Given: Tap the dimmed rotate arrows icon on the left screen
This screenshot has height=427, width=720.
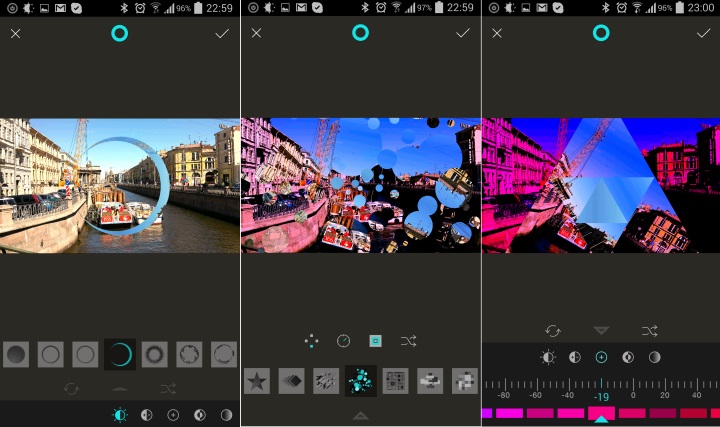Looking at the screenshot, I should [x=72, y=389].
